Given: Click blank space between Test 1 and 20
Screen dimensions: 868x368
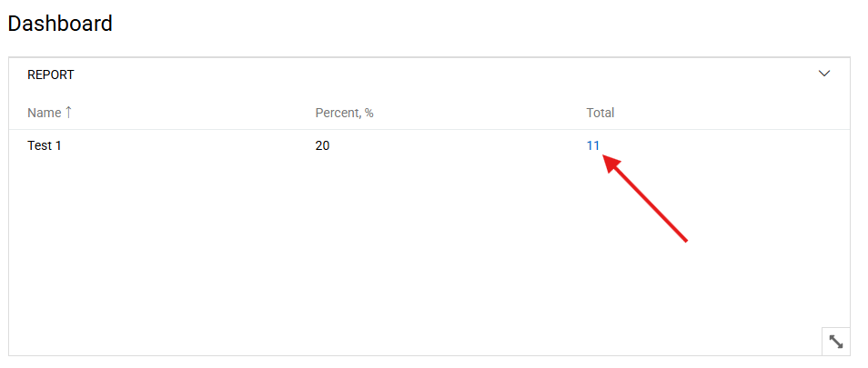Looking at the screenshot, I should pos(182,145).
